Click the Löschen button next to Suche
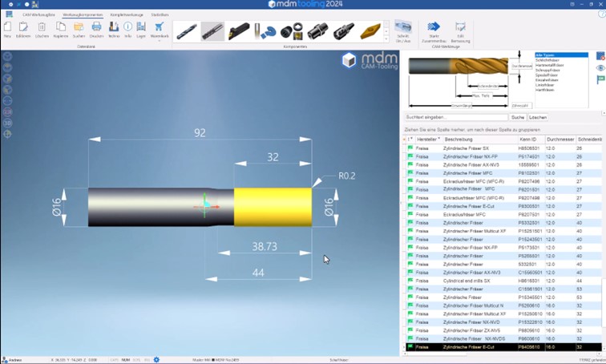Viewport: 606px width, 364px height. (538, 117)
